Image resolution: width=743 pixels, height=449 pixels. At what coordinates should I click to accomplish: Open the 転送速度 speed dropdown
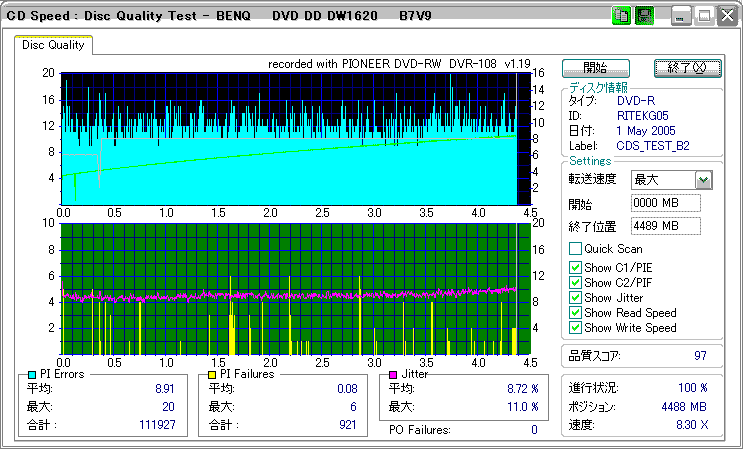pos(703,180)
